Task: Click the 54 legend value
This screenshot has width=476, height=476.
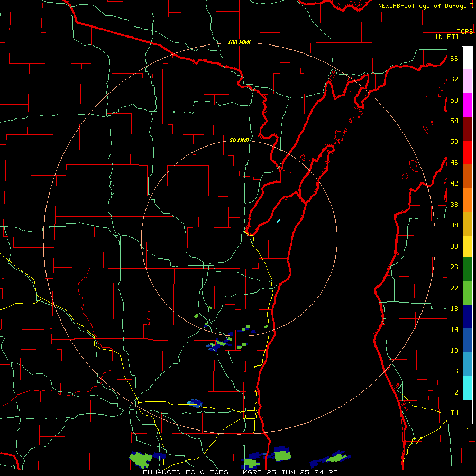Action: (x=454, y=121)
